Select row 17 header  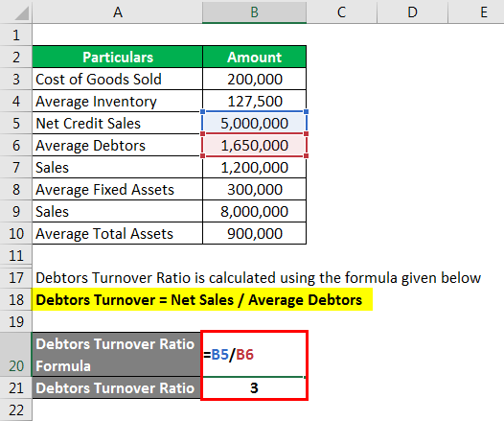click(16, 277)
